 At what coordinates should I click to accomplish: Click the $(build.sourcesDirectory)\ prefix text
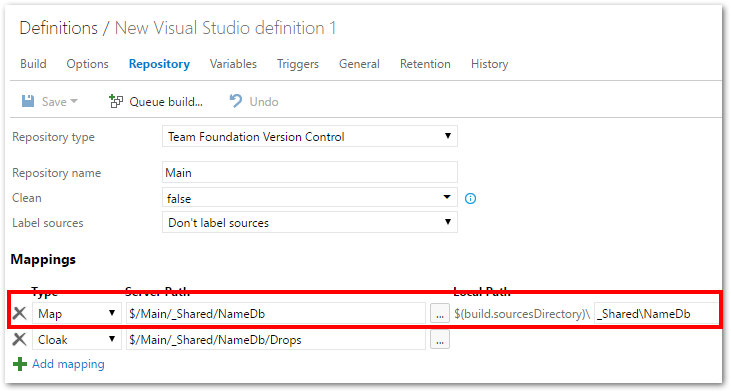pyautogui.click(x=522, y=314)
